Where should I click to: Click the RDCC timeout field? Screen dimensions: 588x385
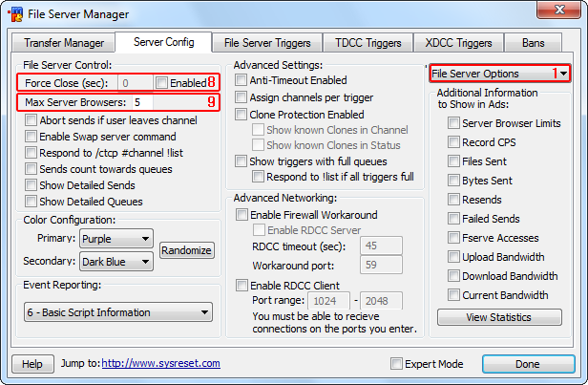tap(381, 246)
